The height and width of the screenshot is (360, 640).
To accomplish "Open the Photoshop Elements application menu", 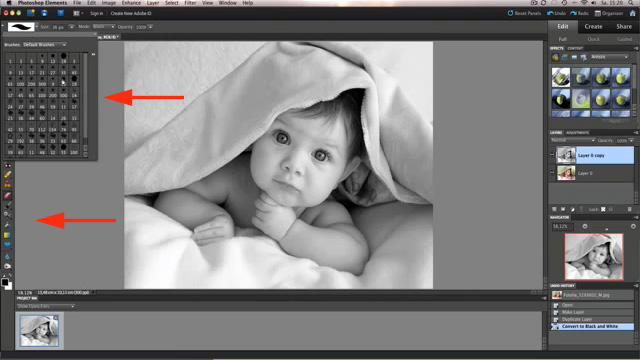I will point(42,3).
